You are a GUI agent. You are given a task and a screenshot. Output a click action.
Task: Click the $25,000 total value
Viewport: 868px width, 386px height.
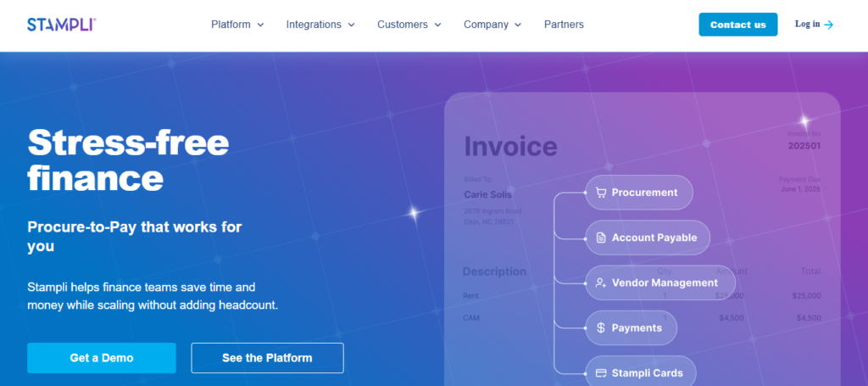pos(807,296)
